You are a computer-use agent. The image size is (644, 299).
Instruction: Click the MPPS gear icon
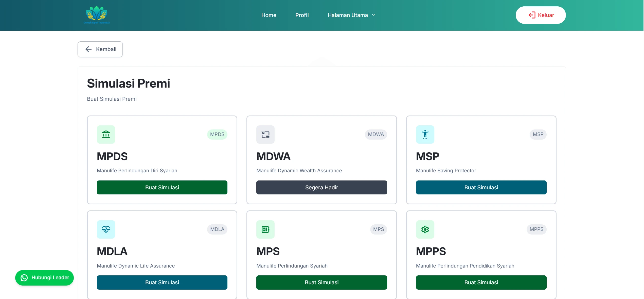pos(425,229)
